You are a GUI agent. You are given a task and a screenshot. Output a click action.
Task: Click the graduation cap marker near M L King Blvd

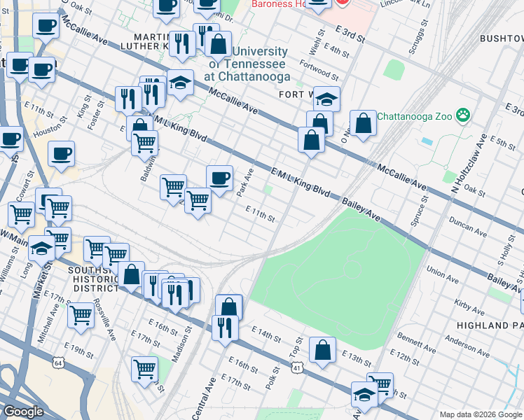(181, 85)
